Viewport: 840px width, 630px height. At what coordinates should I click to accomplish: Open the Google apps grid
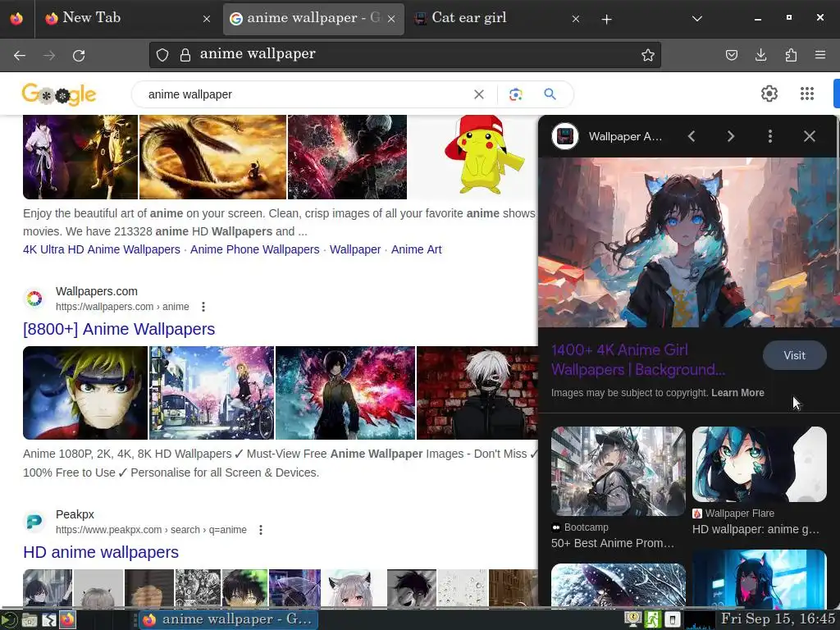pyautogui.click(x=807, y=94)
